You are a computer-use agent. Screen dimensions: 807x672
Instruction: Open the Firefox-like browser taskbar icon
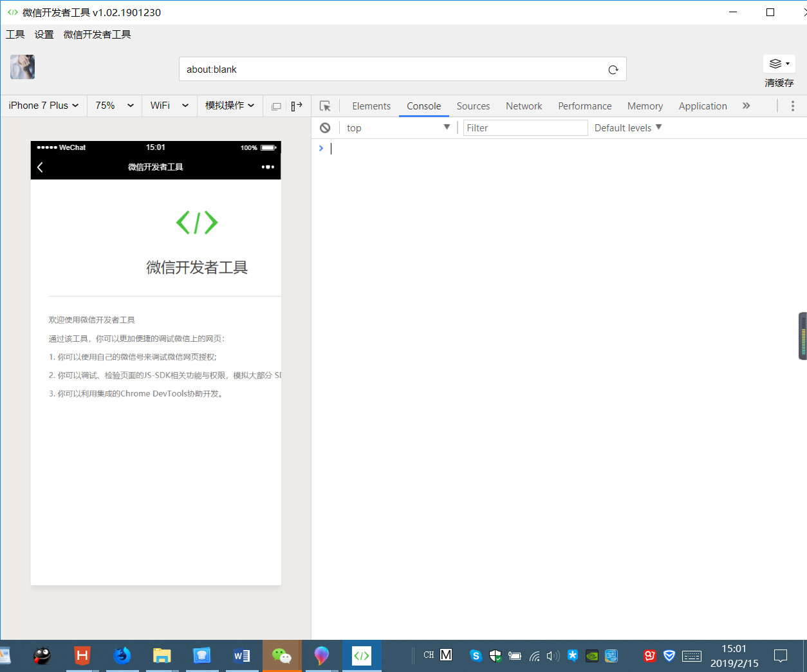(x=122, y=656)
